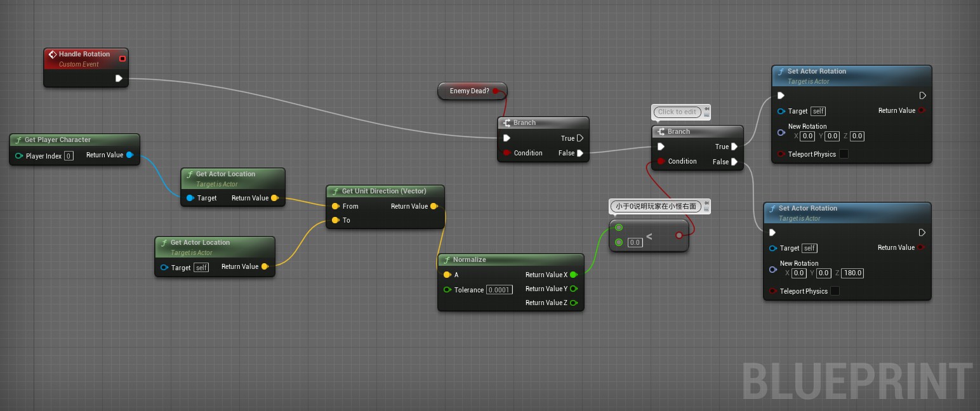
Task: Click the Tolerance 0.0001 value field
Action: tap(499, 290)
